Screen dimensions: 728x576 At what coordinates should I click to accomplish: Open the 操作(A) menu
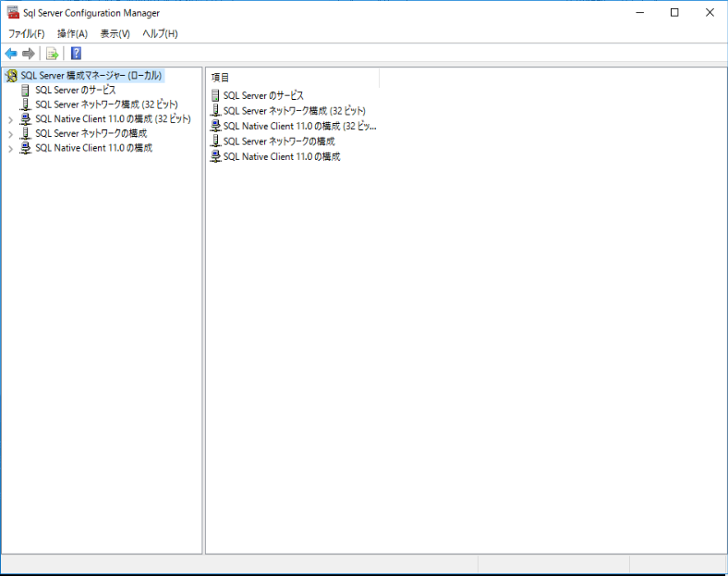(x=72, y=33)
